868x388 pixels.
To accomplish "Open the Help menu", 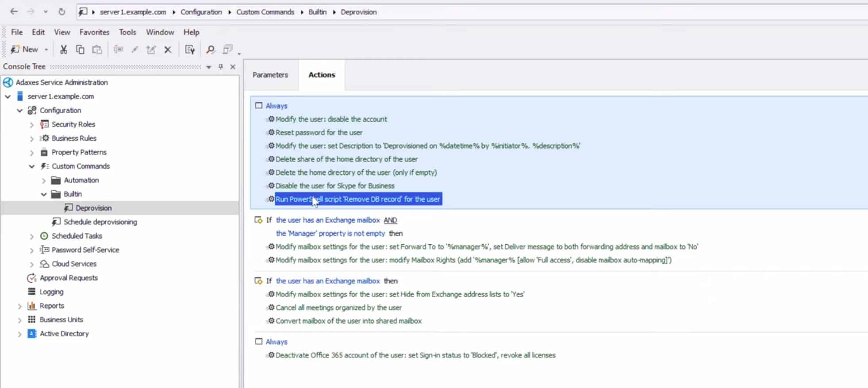I will [x=192, y=32].
